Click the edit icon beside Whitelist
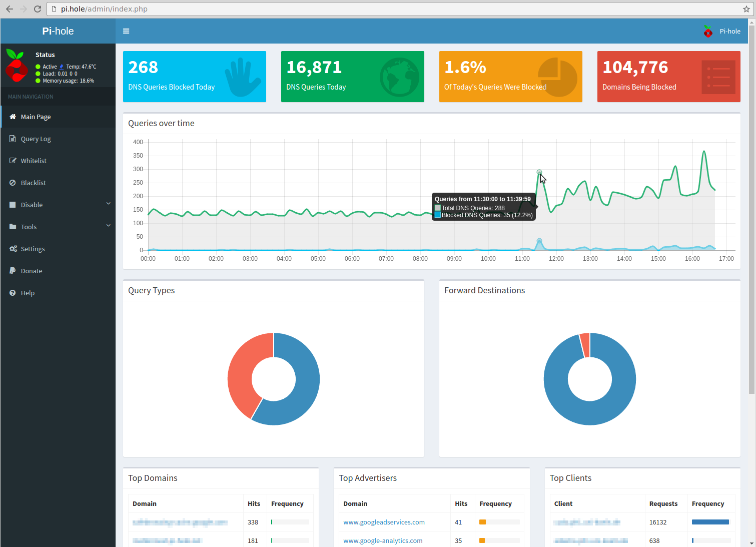Viewport: 756px width, 547px height. 13,161
